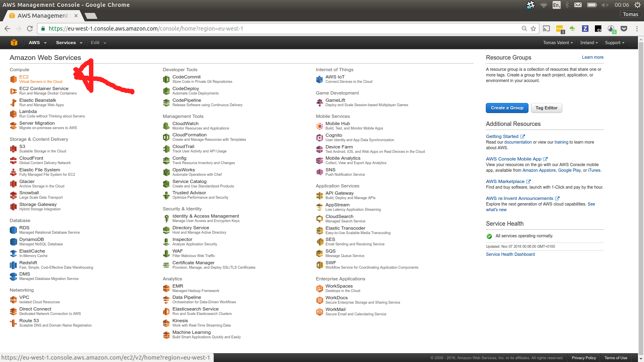Open the Route 53 icon
This screenshot has height=362, width=644.
coord(13,323)
